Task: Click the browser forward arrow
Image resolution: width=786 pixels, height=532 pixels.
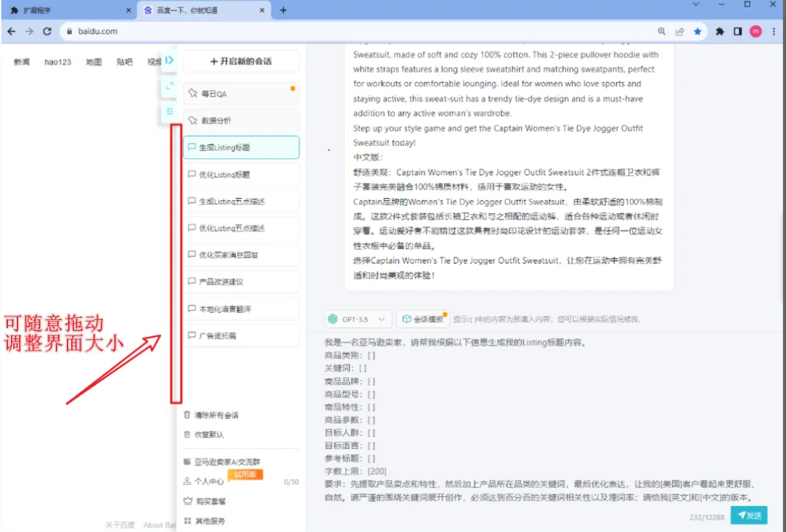Action: tap(29, 31)
